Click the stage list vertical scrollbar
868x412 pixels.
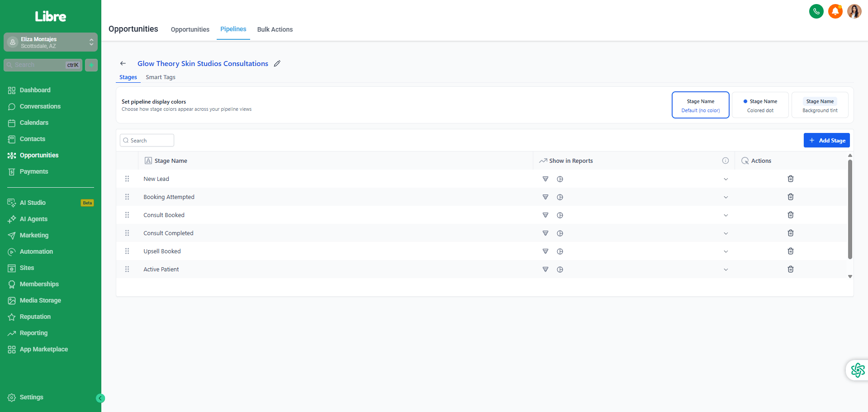point(850,209)
